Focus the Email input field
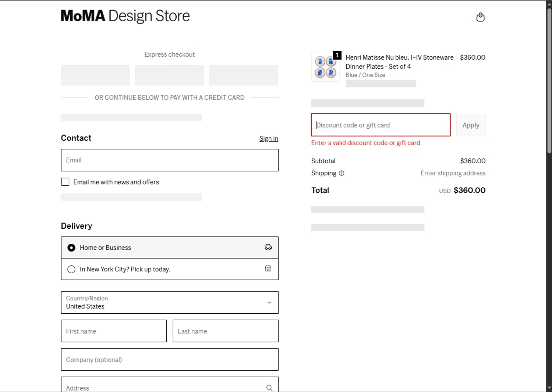The image size is (552, 392). [170, 160]
